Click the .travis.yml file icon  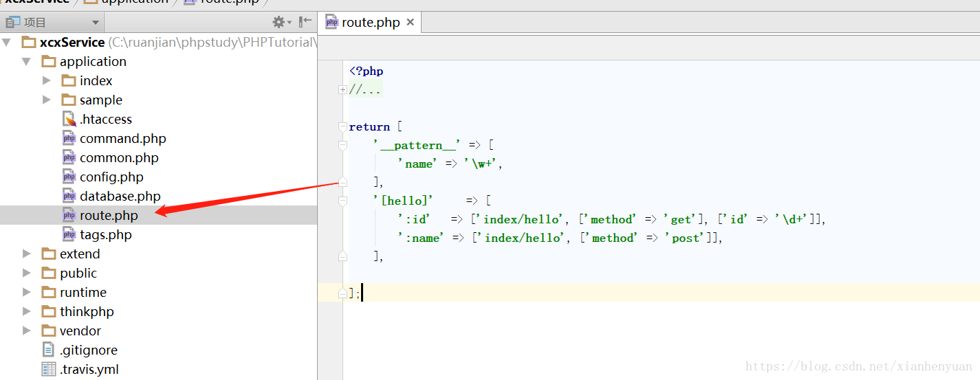click(49, 369)
